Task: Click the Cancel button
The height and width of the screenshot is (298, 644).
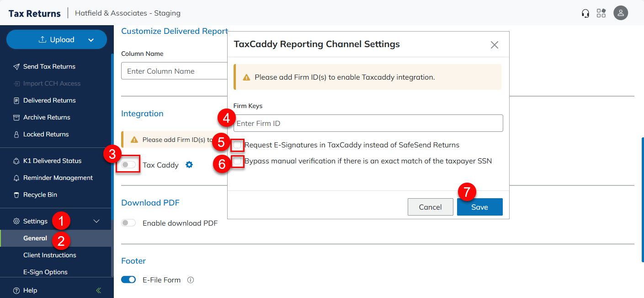Action: point(430,207)
